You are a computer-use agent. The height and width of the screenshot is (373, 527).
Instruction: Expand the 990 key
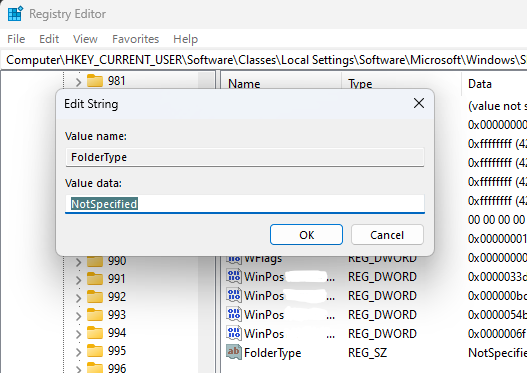[x=78, y=262]
